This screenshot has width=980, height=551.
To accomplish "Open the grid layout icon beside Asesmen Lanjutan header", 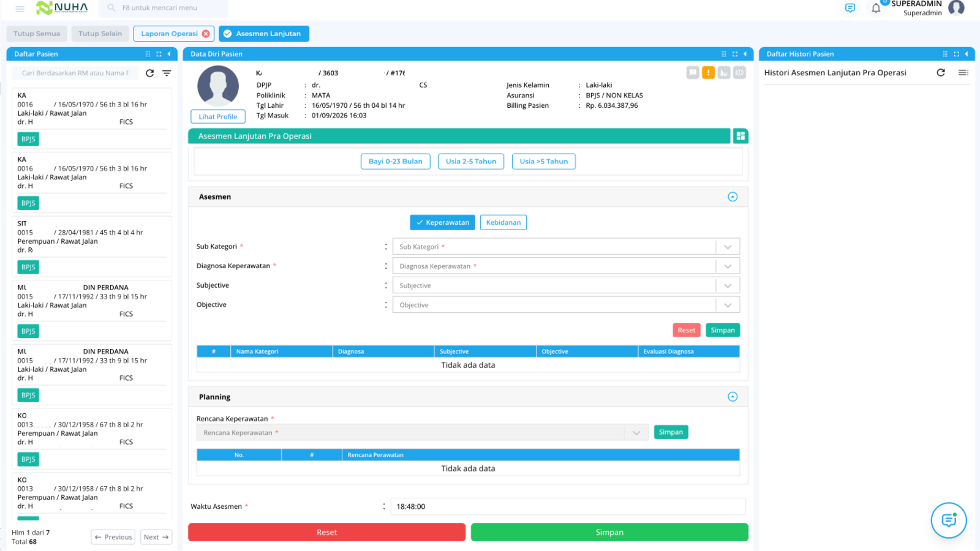I will click(x=741, y=136).
